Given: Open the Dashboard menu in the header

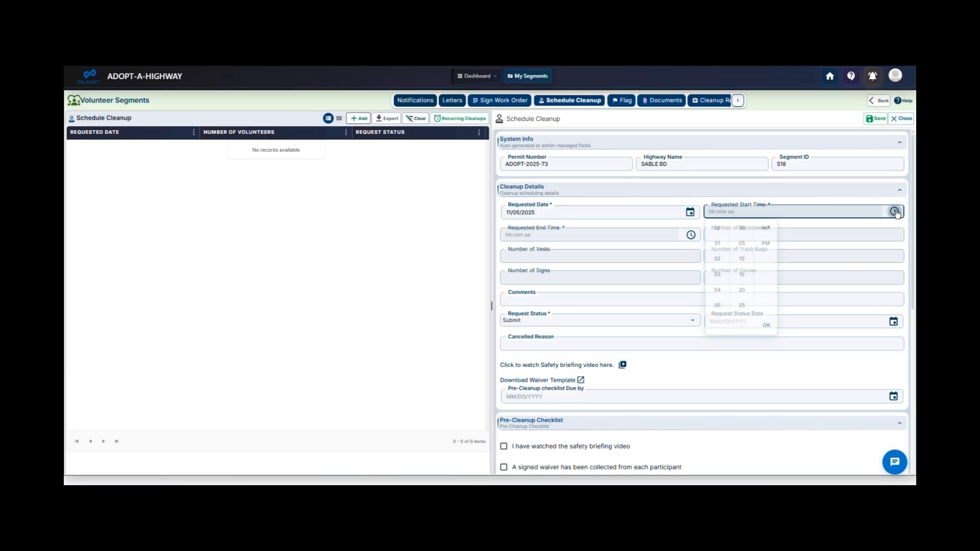Looking at the screenshot, I should point(476,76).
